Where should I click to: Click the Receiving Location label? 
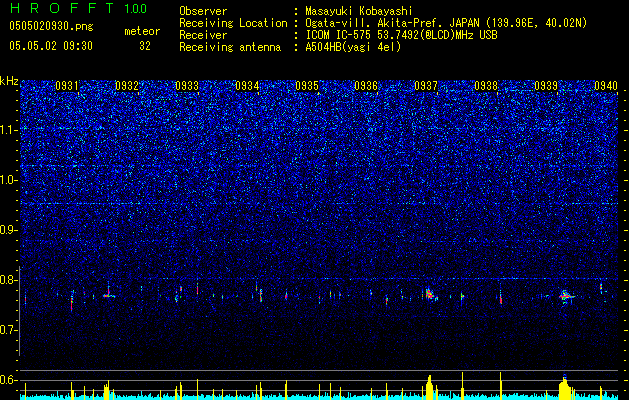click(x=233, y=23)
